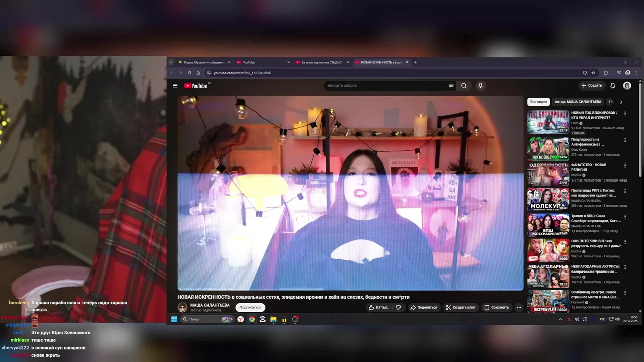Reload the page with the refresh icon

pyautogui.click(x=189, y=73)
